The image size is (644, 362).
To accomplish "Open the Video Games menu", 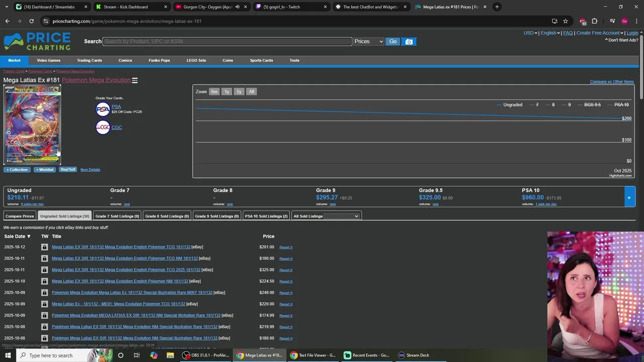I will pos(49,60).
